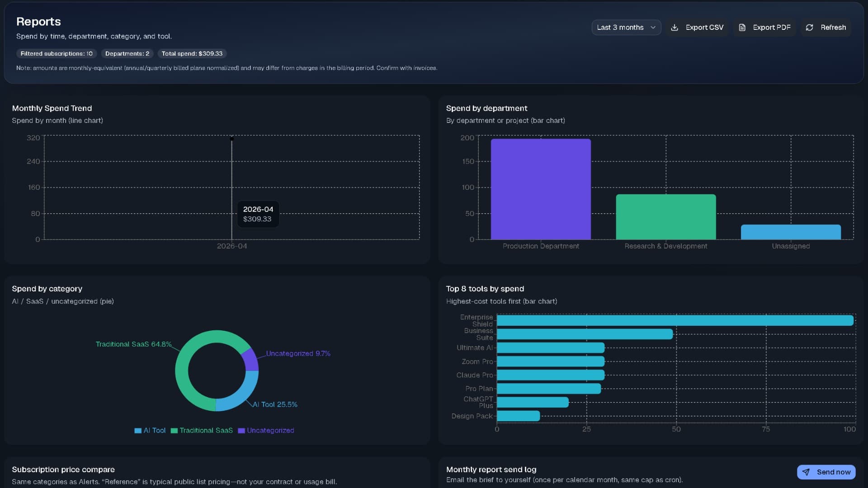The width and height of the screenshot is (868, 488).
Task: Click the AI Tool color swatch in legend
Action: 137,431
